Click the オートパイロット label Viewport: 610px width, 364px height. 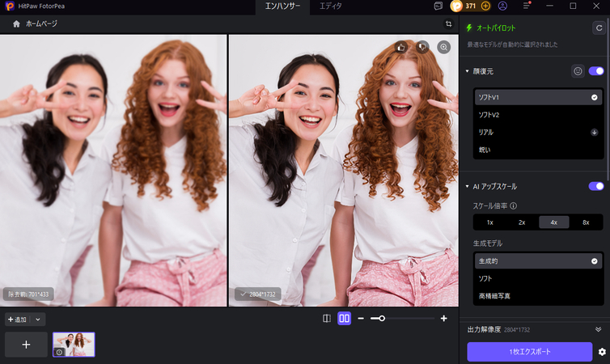click(x=496, y=28)
